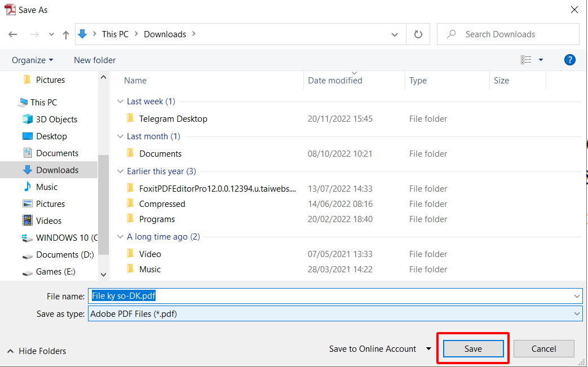Click the Up one level arrow
588x367 pixels.
(66, 34)
